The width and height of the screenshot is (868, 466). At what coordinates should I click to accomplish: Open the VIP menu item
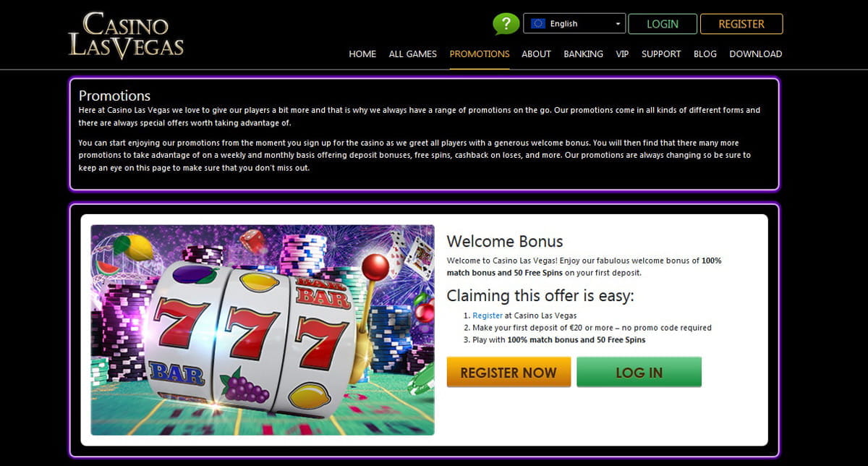pos(622,54)
